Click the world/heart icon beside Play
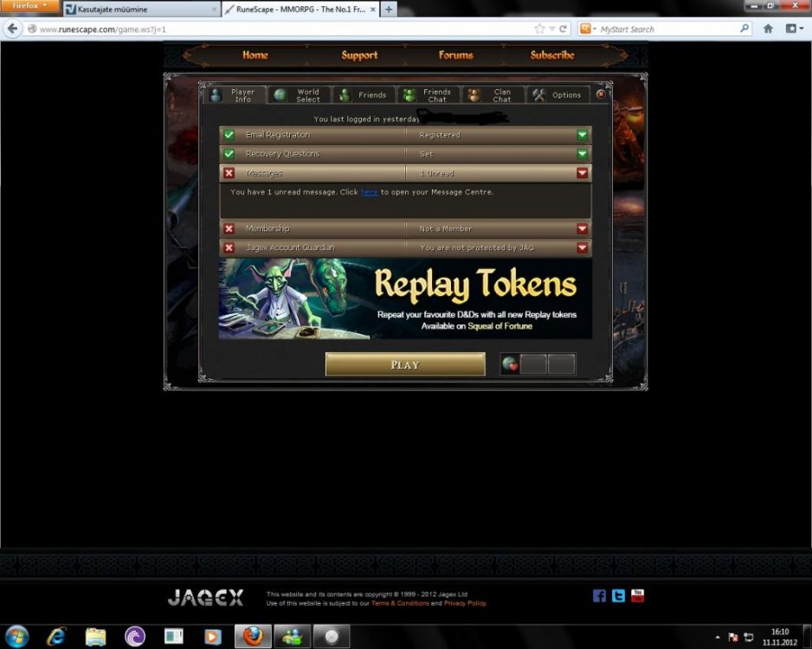The image size is (812, 649). pyautogui.click(x=510, y=364)
